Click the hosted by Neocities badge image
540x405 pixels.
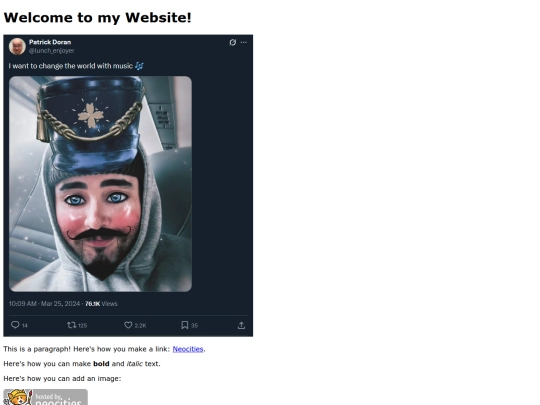point(45,397)
